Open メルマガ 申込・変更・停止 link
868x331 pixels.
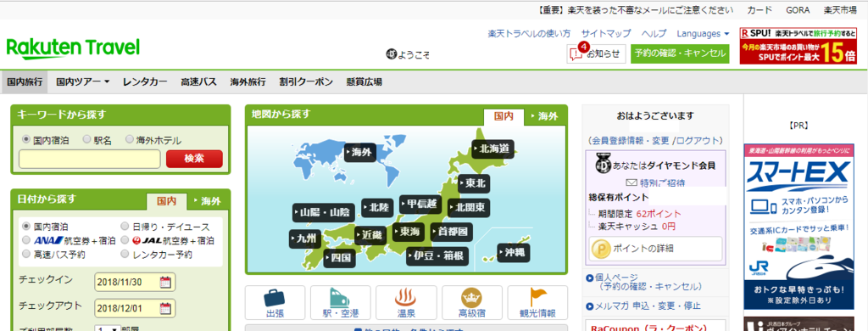coord(647,306)
